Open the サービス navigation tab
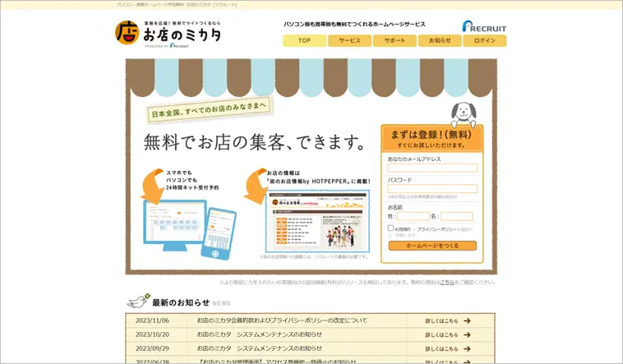 point(349,40)
